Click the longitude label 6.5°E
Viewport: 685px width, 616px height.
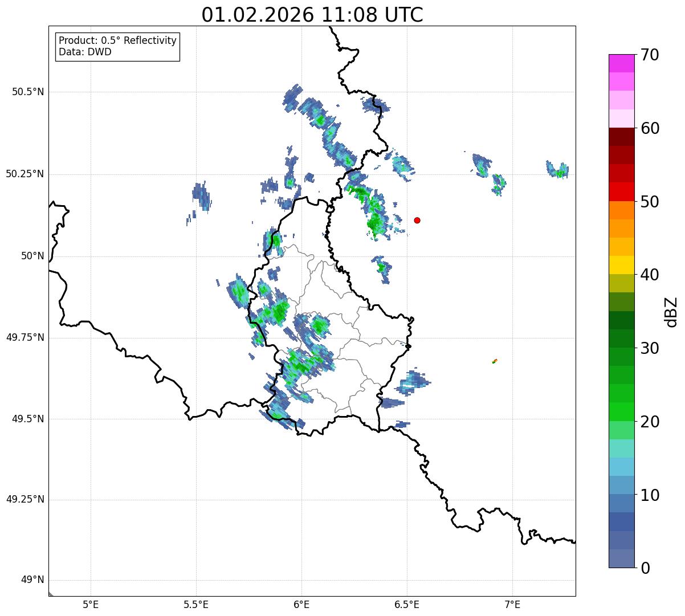click(407, 604)
